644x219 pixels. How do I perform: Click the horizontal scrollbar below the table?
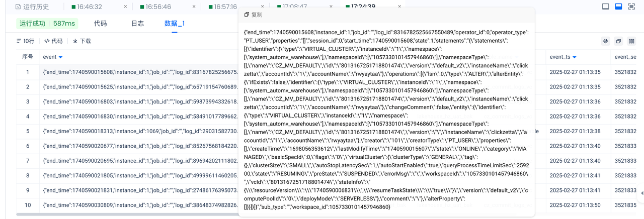coord(126,215)
